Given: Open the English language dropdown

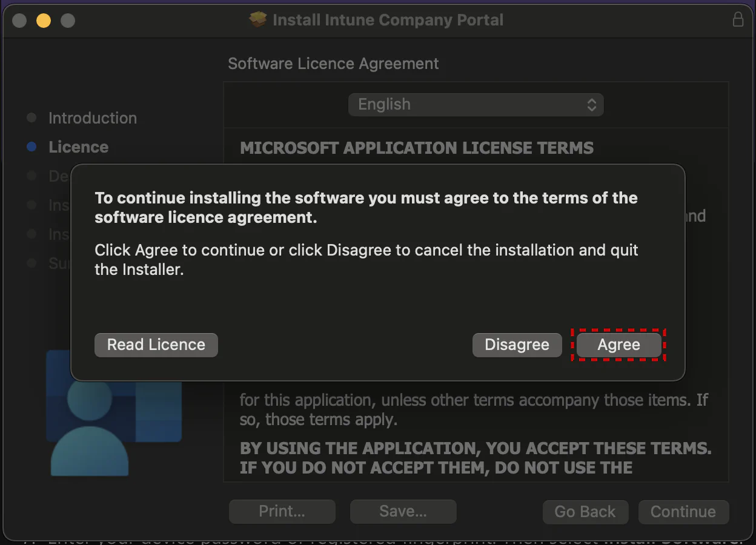Looking at the screenshot, I should 476,104.
